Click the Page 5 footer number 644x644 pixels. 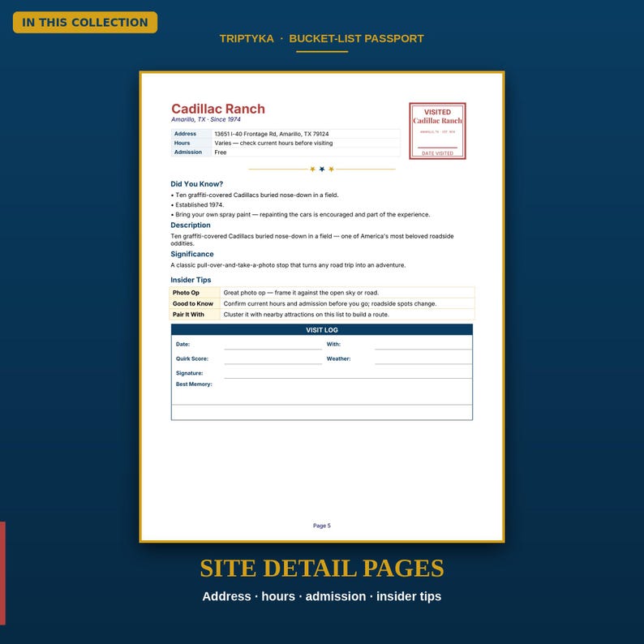(x=322, y=526)
